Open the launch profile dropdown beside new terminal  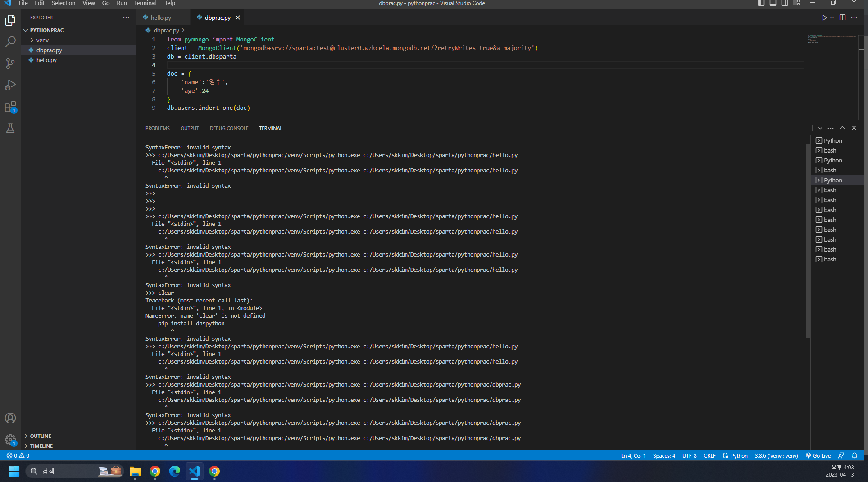[x=820, y=128]
